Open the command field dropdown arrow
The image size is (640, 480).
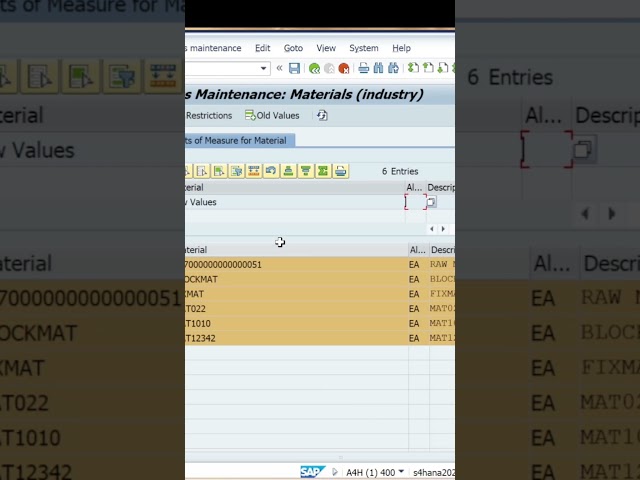click(264, 68)
